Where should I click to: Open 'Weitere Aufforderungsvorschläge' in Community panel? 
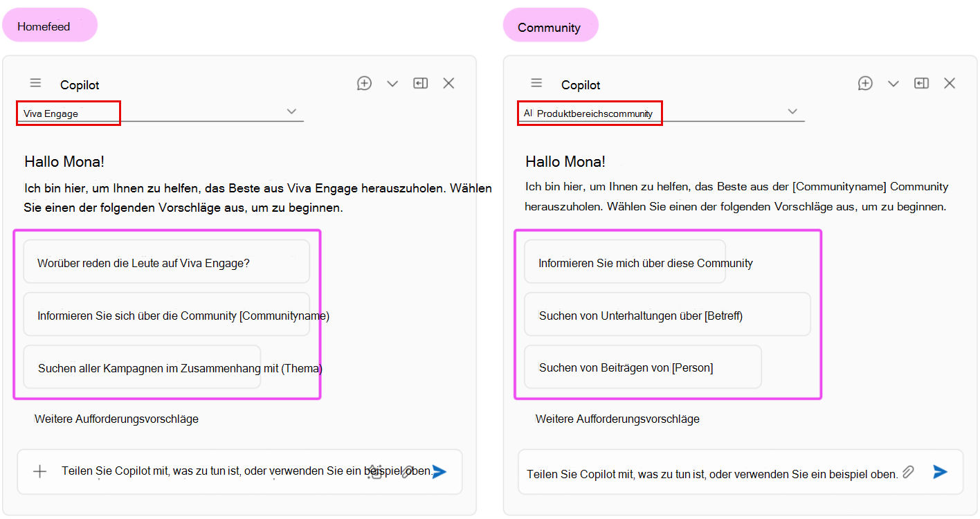pyautogui.click(x=617, y=419)
